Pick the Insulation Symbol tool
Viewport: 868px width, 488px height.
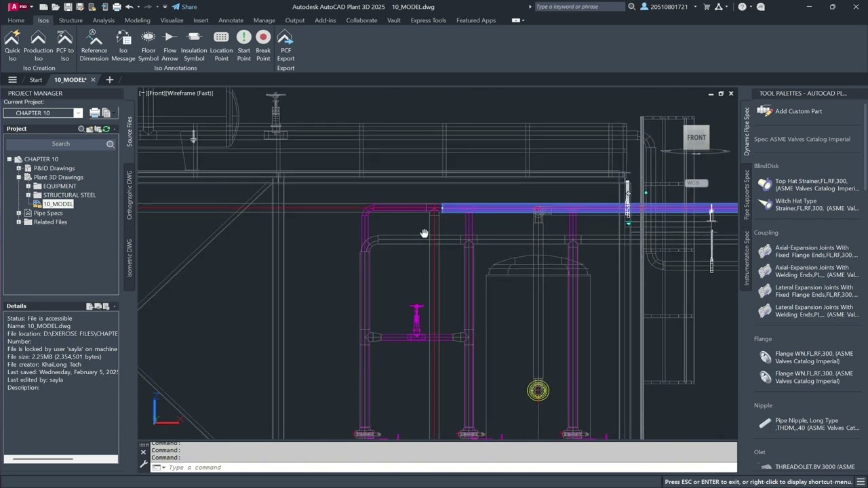(x=193, y=45)
